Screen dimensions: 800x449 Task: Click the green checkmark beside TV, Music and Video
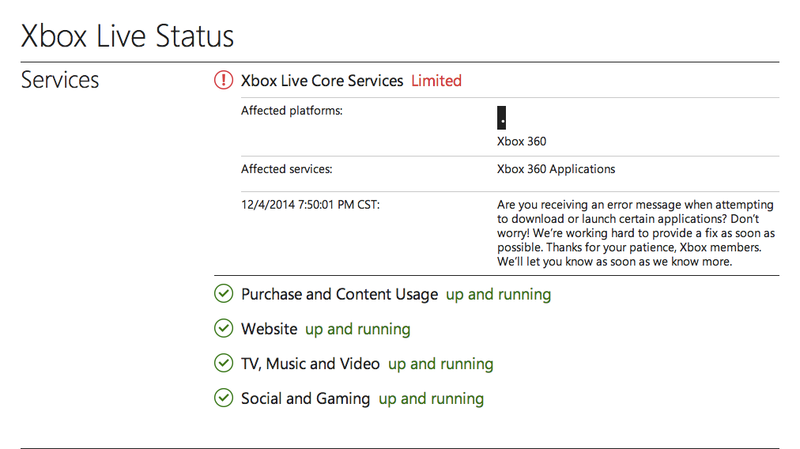point(223,363)
